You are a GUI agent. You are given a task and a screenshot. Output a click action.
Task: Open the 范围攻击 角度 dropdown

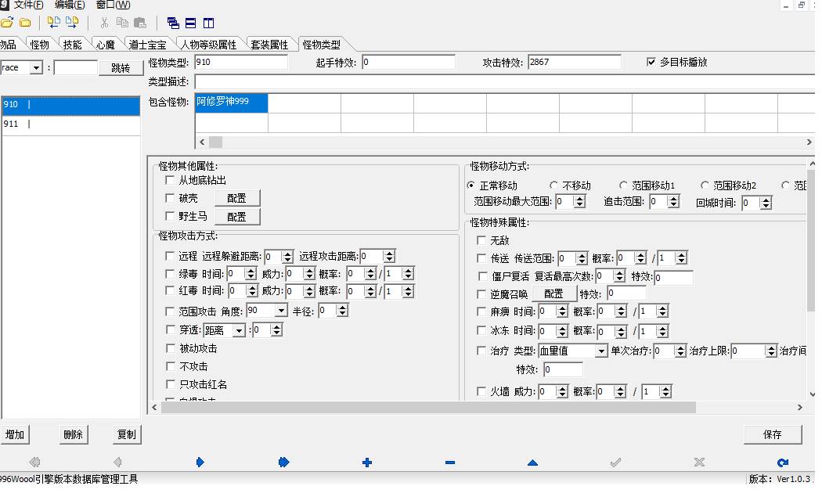(280, 311)
